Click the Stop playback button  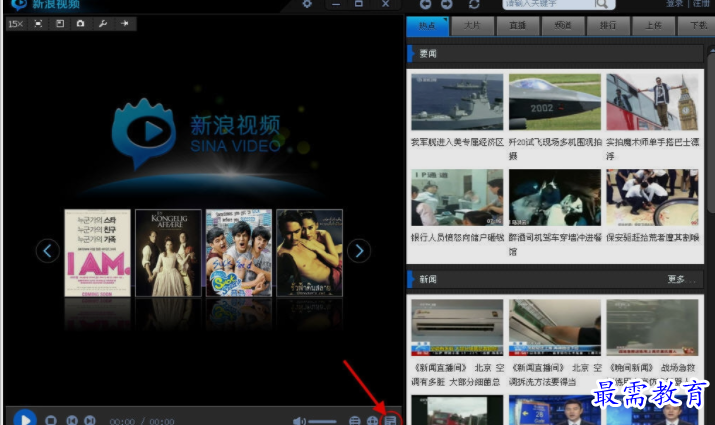[x=51, y=420]
